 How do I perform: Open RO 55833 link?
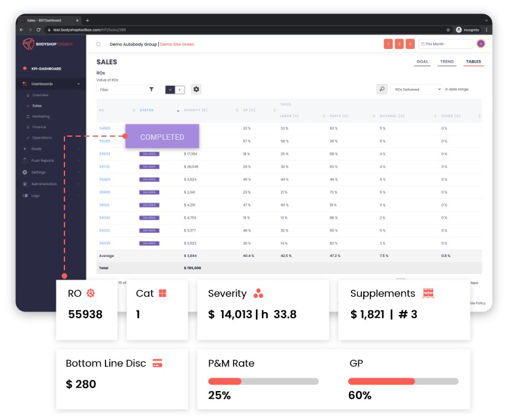tap(104, 154)
